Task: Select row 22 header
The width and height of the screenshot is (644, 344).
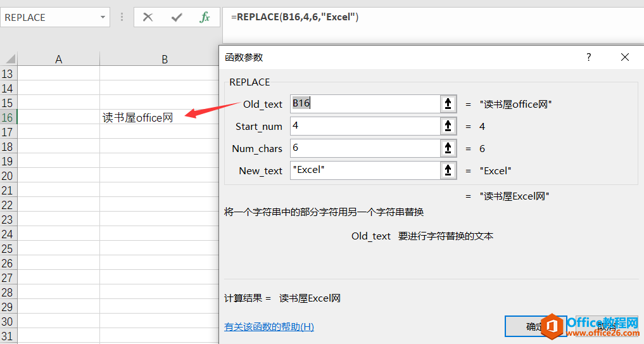Action: pos(8,205)
